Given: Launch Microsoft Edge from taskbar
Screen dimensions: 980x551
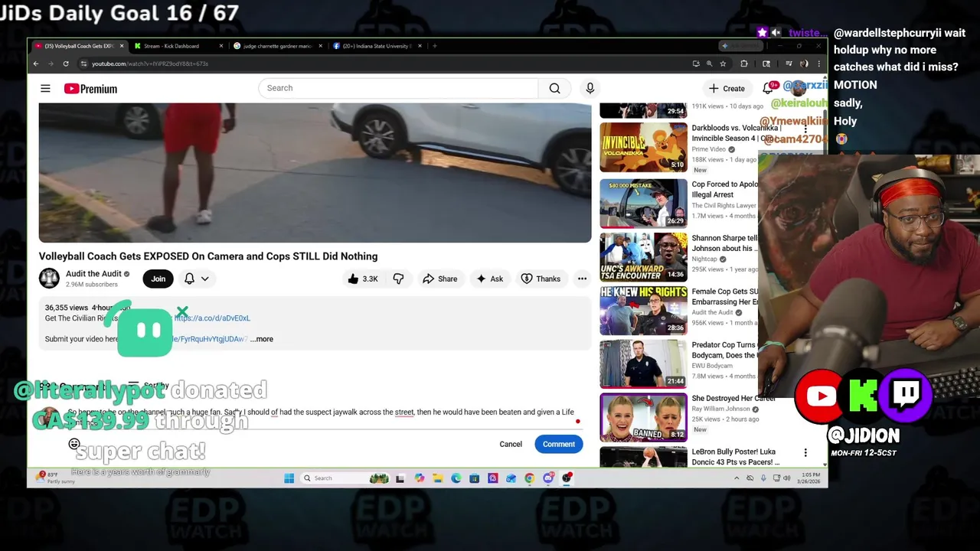Looking at the screenshot, I should point(456,478).
